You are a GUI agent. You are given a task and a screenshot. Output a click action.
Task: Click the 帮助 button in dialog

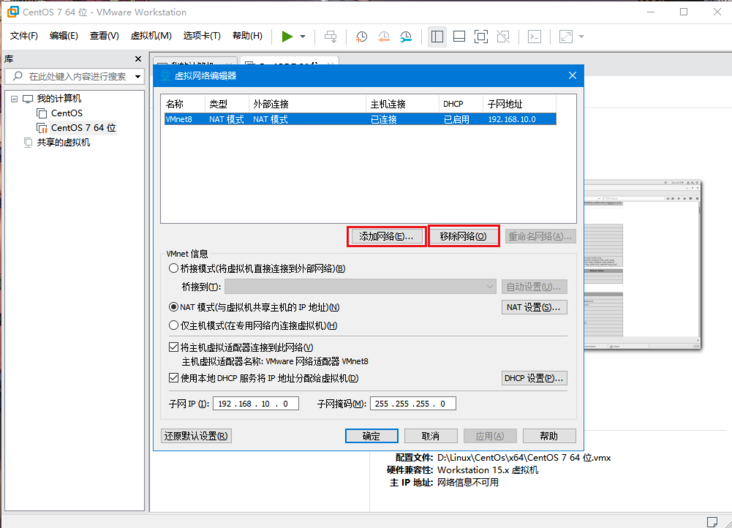549,436
